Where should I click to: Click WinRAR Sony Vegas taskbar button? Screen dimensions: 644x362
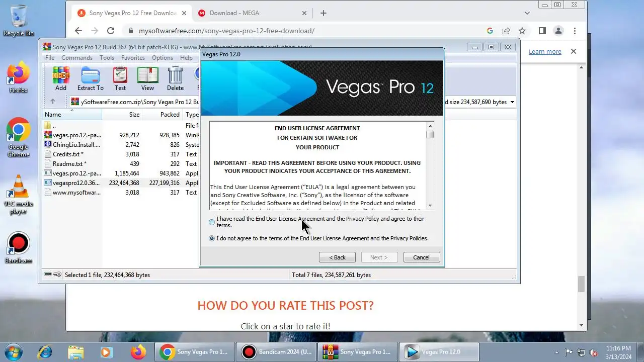pyautogui.click(x=358, y=352)
